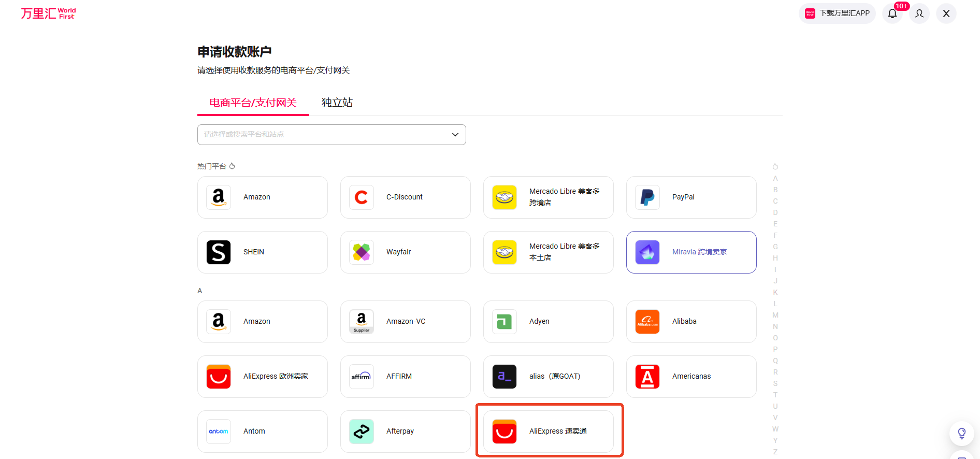Jump to letter P in index
Image resolution: width=980 pixels, height=459 pixels.
(775, 349)
